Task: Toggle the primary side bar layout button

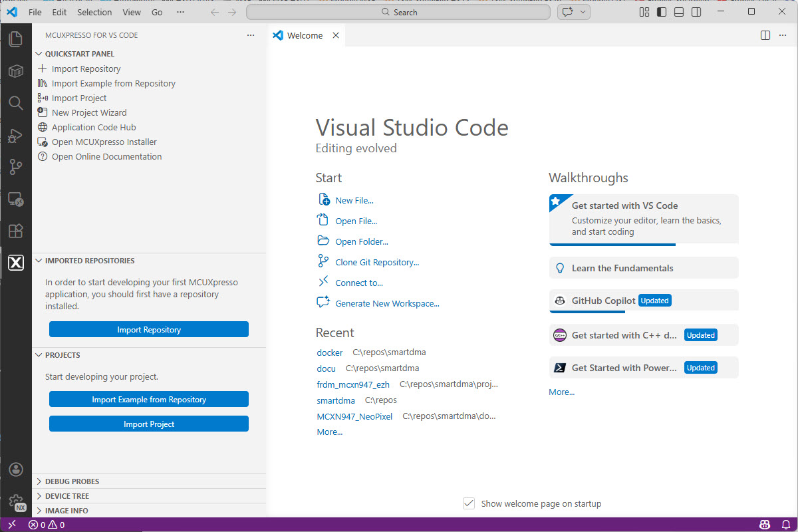Action: tap(661, 12)
